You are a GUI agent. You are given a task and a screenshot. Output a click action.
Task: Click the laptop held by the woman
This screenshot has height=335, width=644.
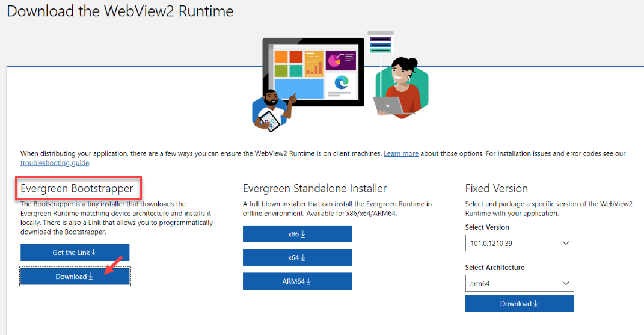[388, 105]
